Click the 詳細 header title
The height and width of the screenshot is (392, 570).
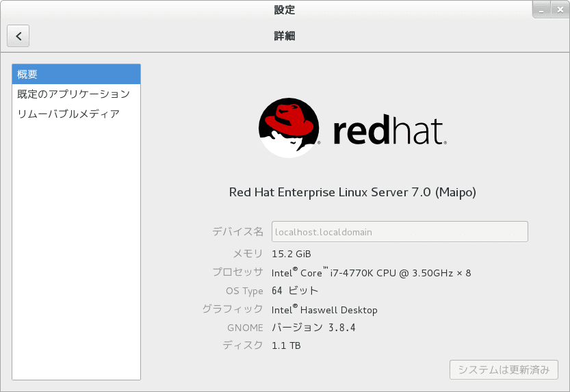[x=285, y=36]
